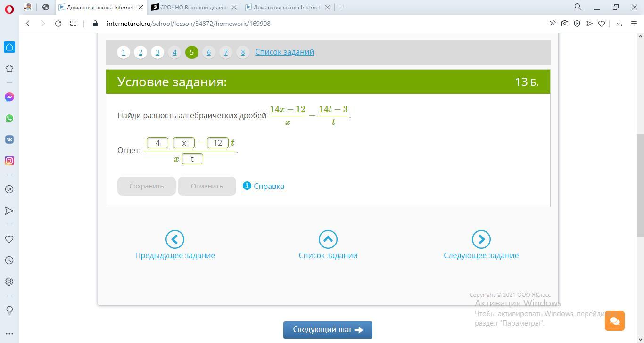The height and width of the screenshot is (343, 644).
Task: Go to task number 6
Action: click(x=208, y=52)
